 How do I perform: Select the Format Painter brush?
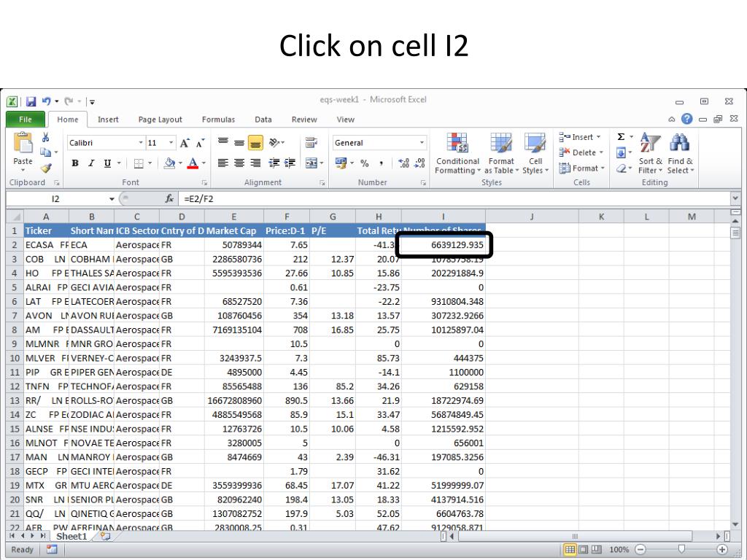pyautogui.click(x=46, y=168)
